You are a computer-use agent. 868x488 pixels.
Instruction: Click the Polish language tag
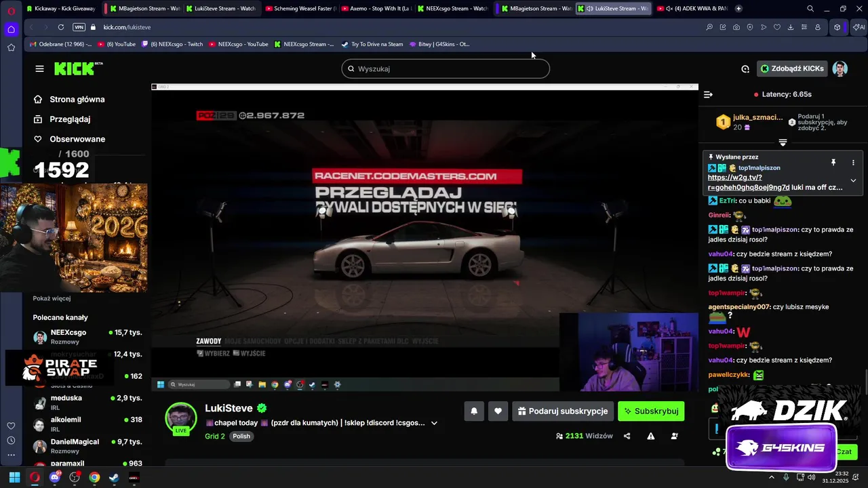(x=241, y=436)
